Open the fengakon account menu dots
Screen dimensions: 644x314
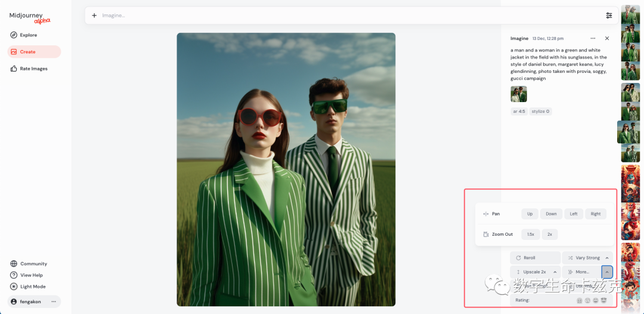[54, 301]
